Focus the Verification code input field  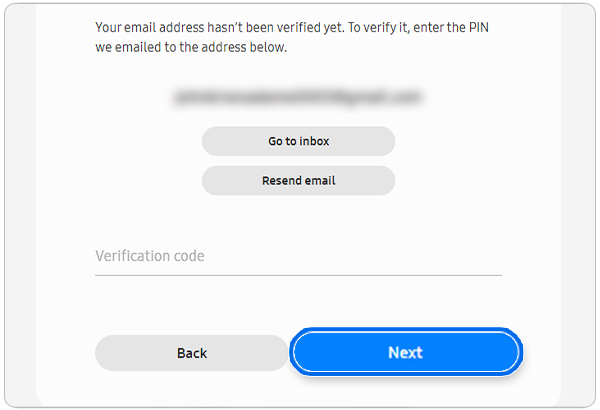(x=298, y=256)
